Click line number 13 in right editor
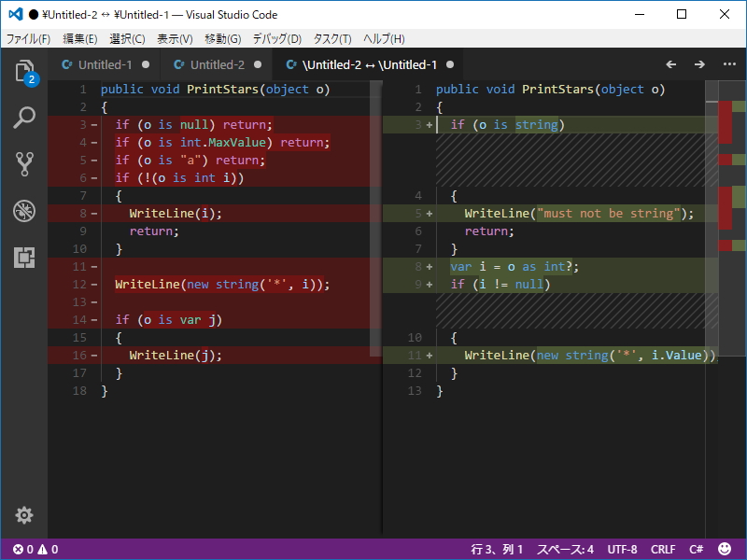This screenshot has width=747, height=560. 415,391
